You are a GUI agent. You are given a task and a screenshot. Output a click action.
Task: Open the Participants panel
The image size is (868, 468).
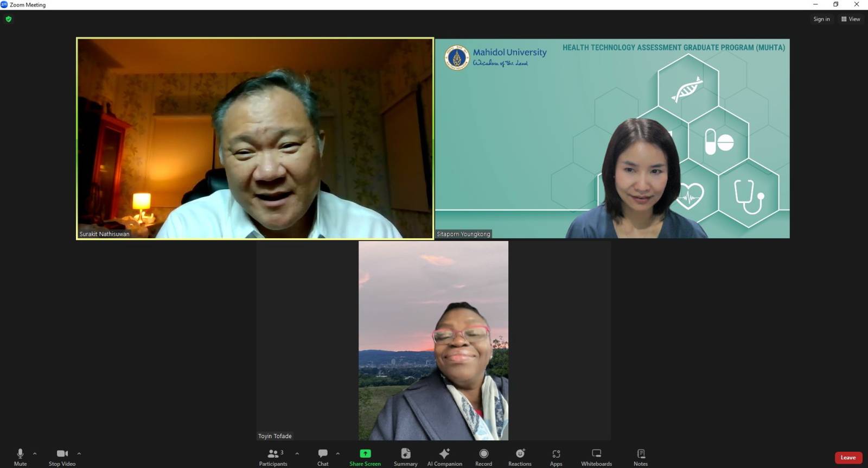(x=273, y=457)
